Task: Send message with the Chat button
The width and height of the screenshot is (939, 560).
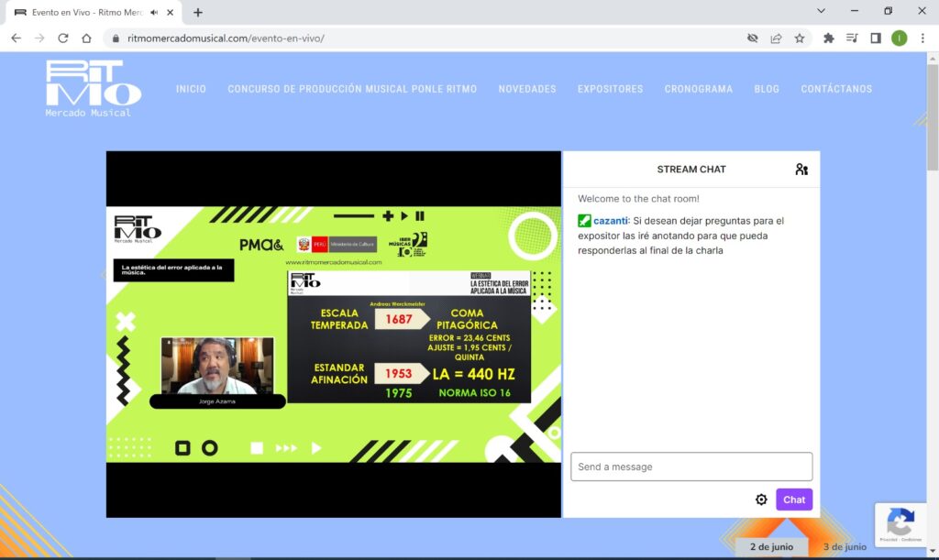Action: point(794,500)
